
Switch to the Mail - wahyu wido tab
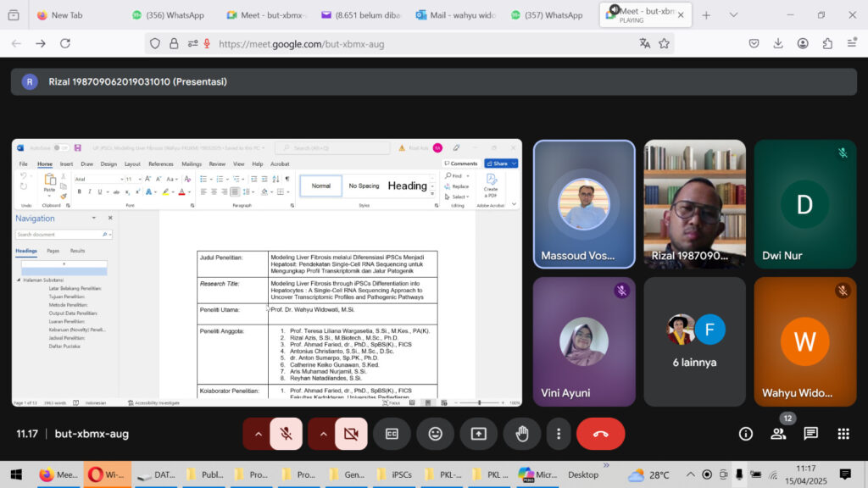458,15
